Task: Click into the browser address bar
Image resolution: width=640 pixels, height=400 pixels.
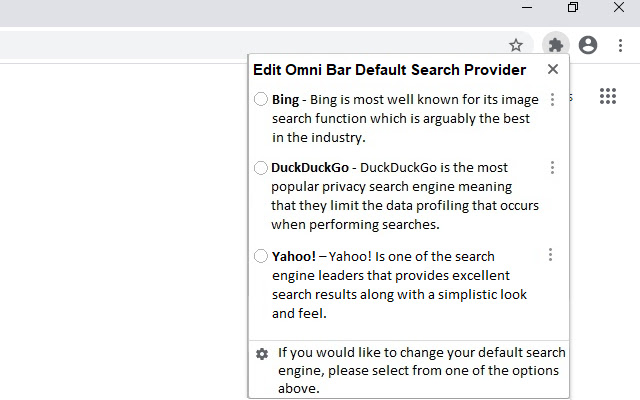Action: tap(250, 45)
